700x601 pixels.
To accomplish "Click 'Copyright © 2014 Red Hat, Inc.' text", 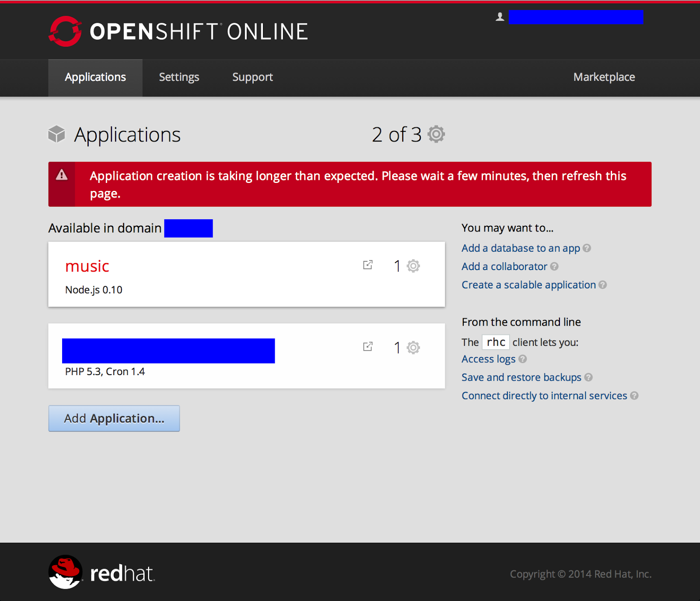I will click(581, 574).
